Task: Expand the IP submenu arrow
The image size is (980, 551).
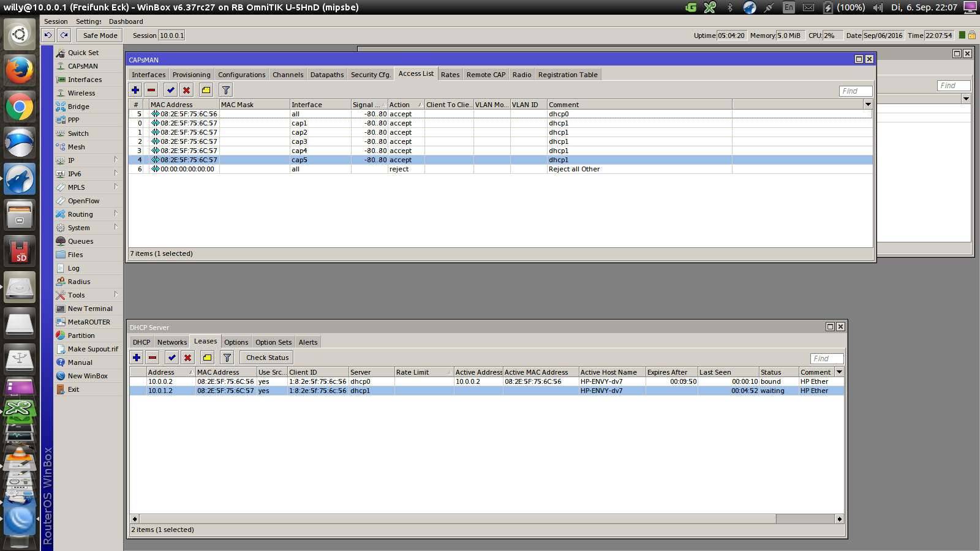Action: pyautogui.click(x=116, y=160)
